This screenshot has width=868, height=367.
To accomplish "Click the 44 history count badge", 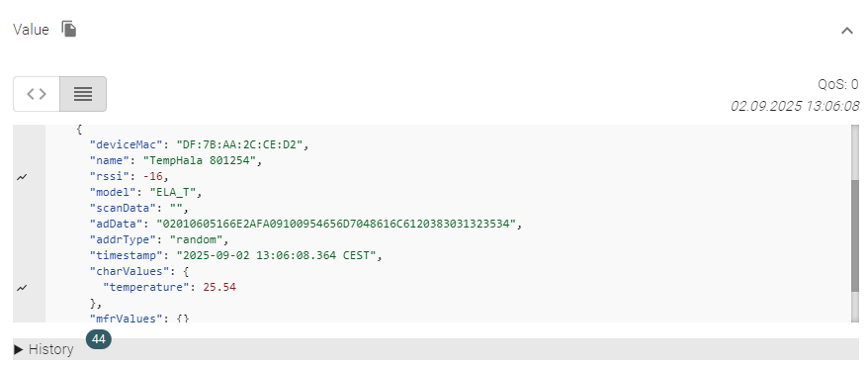I will pyautogui.click(x=99, y=339).
